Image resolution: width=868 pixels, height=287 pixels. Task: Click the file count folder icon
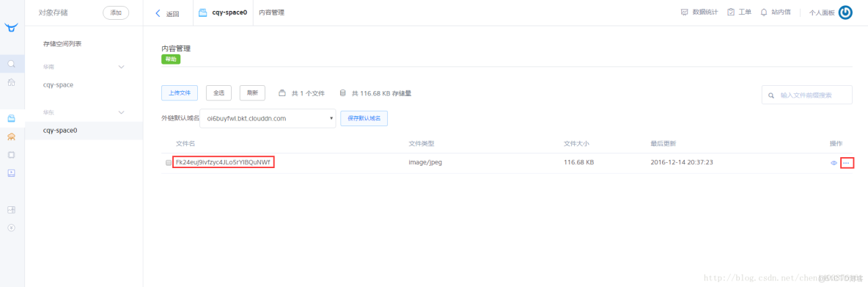click(x=282, y=93)
